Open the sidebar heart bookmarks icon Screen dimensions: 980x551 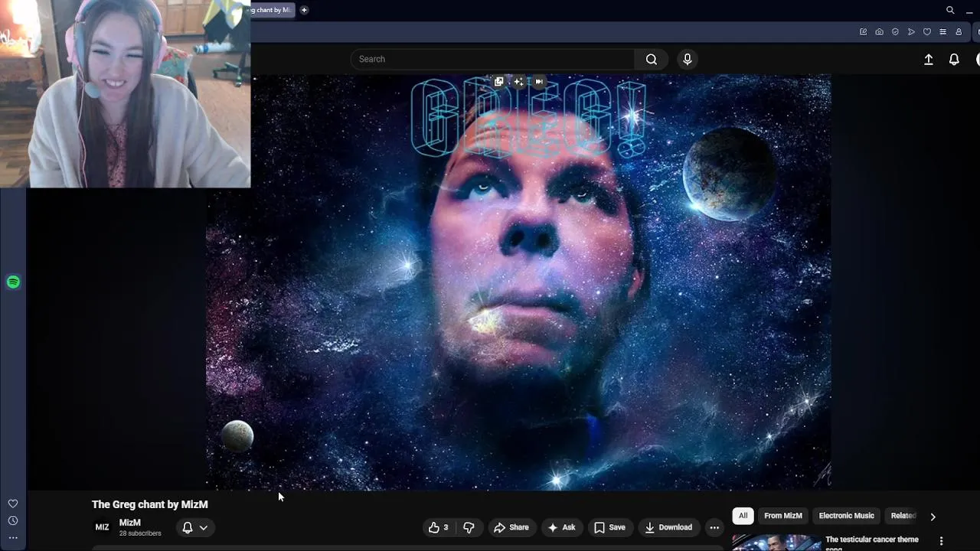click(x=13, y=504)
